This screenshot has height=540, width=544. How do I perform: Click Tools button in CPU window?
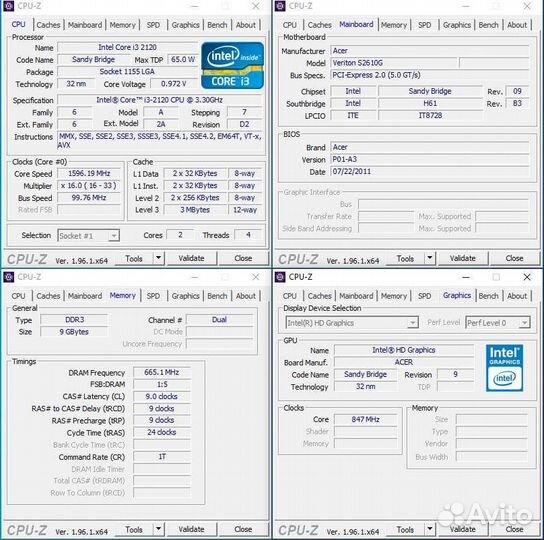point(134,259)
